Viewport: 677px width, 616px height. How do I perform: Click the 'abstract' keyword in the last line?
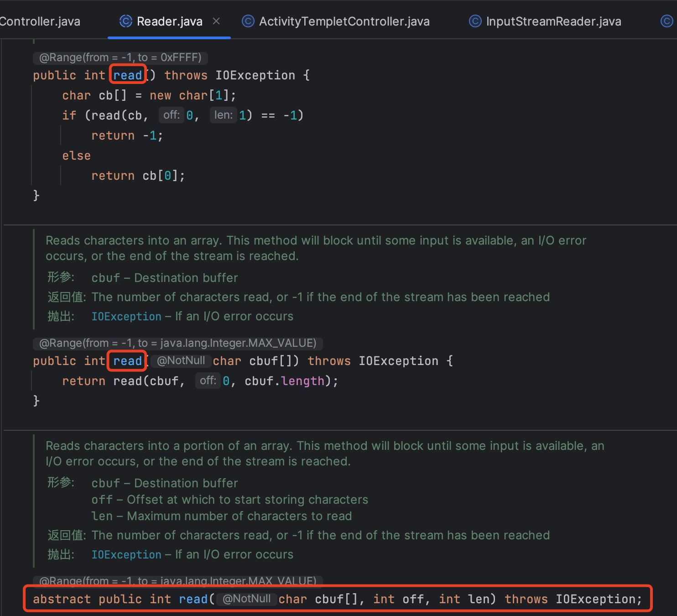click(62, 599)
